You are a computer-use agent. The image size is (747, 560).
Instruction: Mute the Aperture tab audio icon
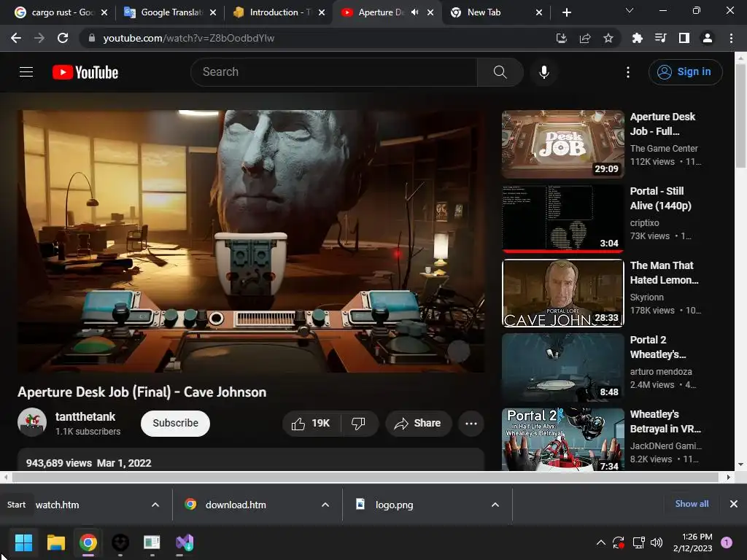414,12
